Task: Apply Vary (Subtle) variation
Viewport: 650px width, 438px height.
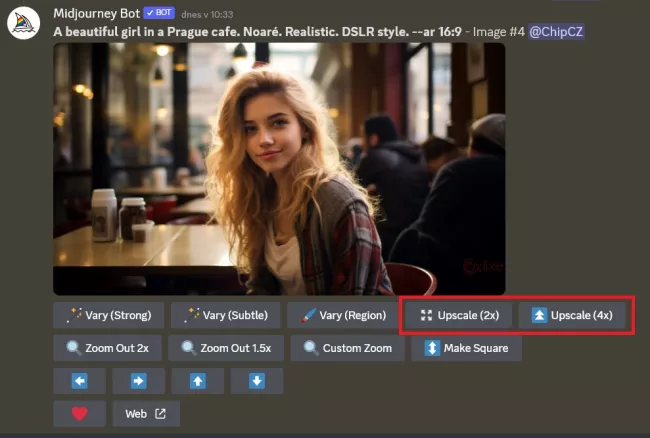Action: tap(225, 315)
